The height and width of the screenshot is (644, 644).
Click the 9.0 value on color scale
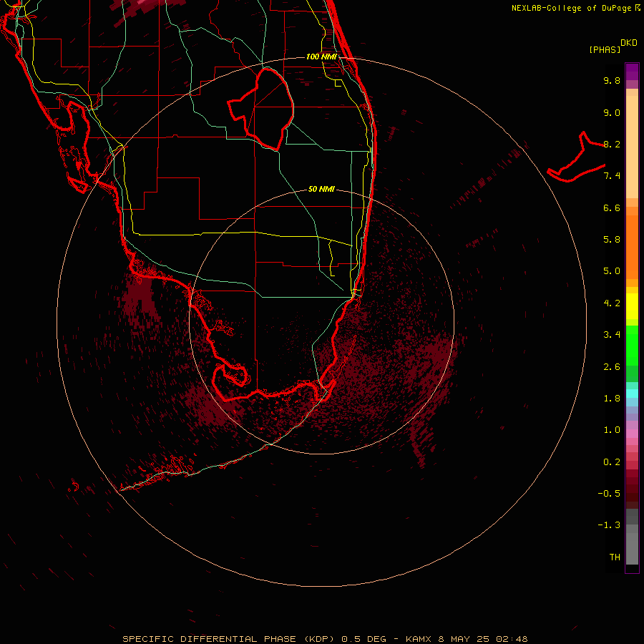coord(612,112)
